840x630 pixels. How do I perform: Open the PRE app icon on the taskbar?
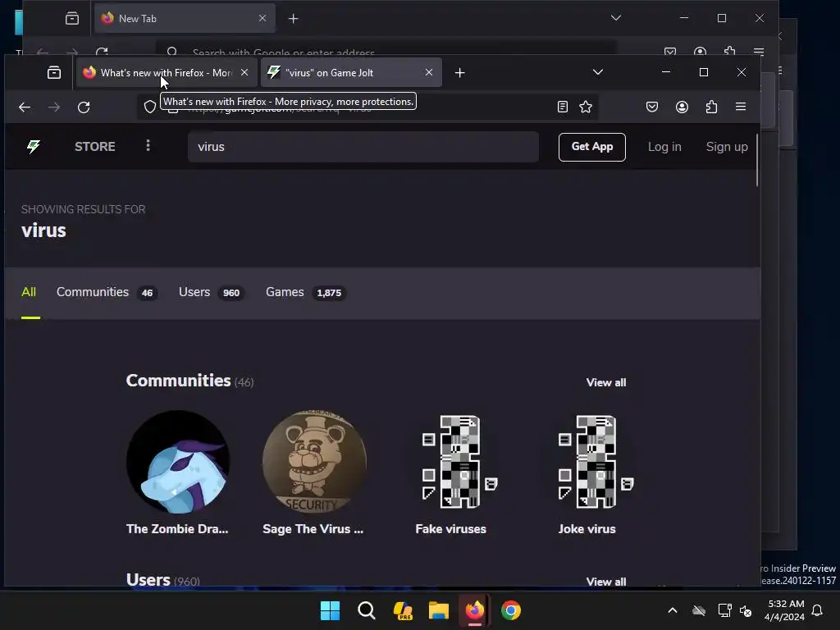click(402, 610)
